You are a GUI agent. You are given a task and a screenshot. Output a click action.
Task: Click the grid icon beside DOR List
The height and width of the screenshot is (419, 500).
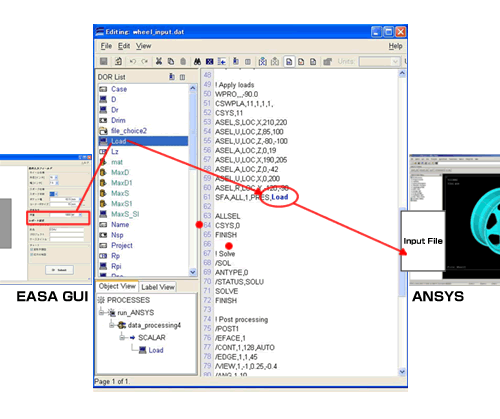point(182,77)
